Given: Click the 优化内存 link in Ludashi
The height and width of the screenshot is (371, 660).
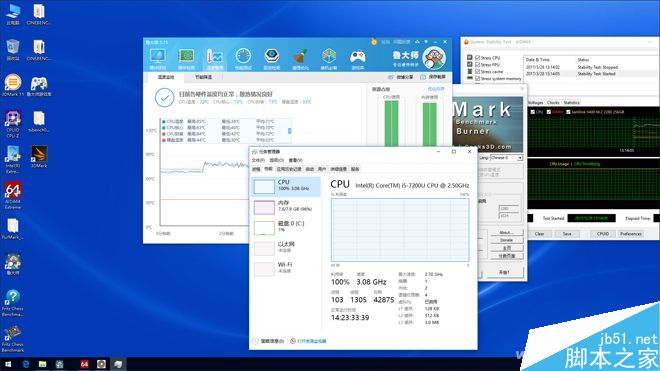Looking at the screenshot, I should 436,89.
